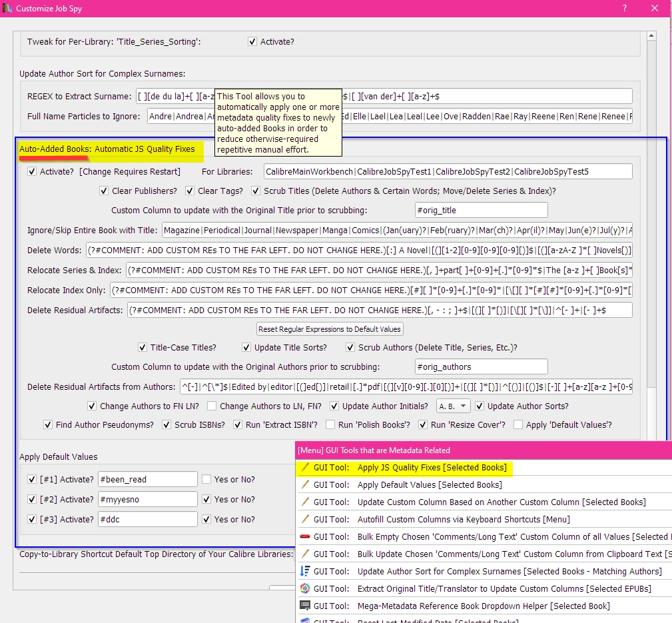Toggle Yes or No for #ddc
Screen dimensions: 672x623
point(206,519)
